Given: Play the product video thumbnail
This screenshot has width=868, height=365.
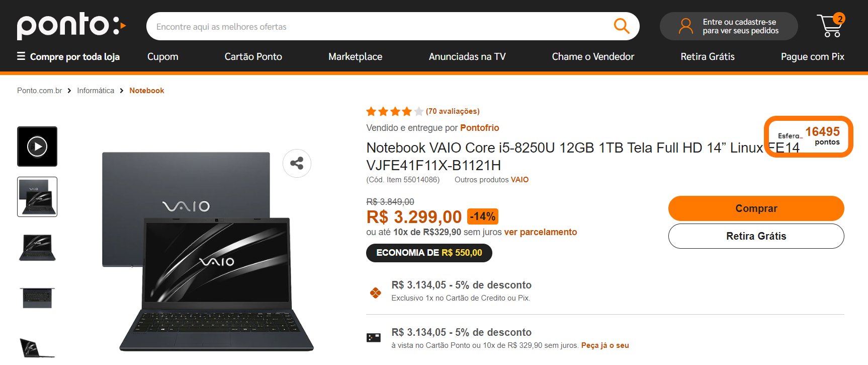Looking at the screenshot, I should point(37,147).
